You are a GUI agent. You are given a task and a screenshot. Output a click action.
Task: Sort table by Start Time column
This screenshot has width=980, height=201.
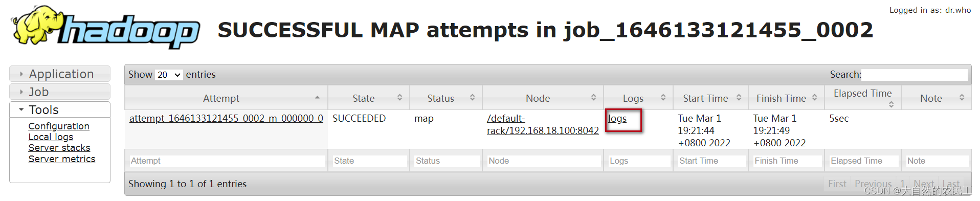pos(710,98)
